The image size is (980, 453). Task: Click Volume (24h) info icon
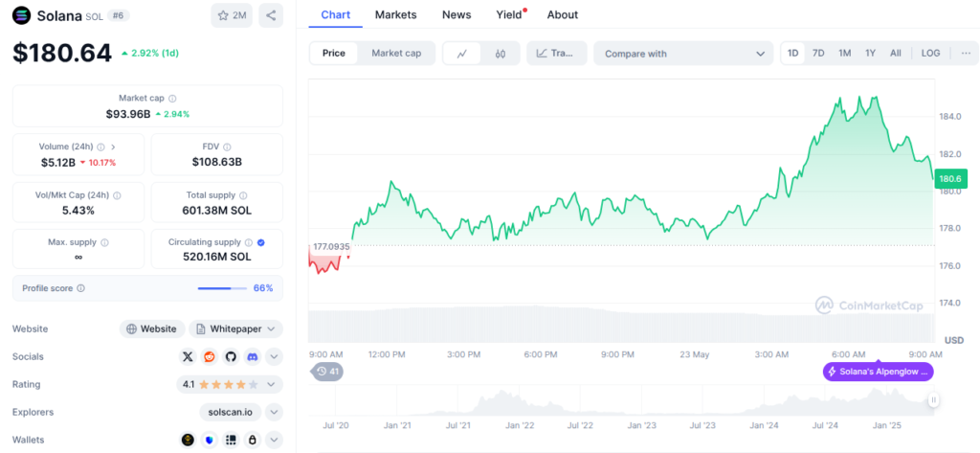[100, 147]
